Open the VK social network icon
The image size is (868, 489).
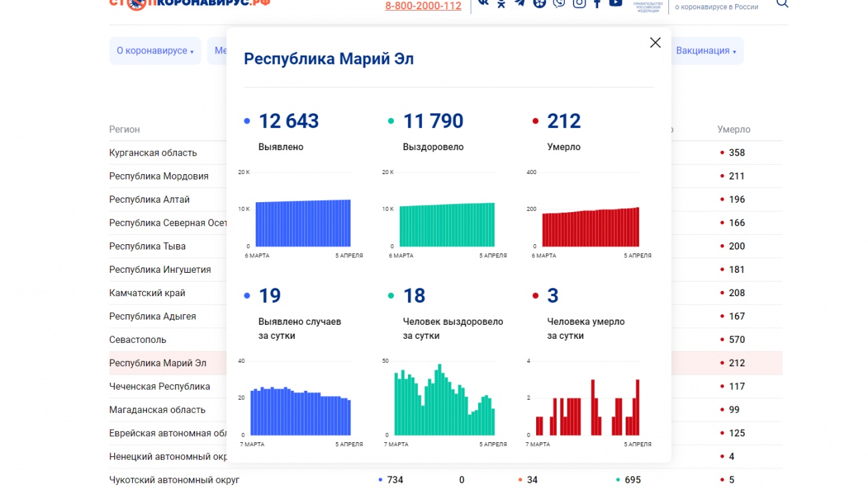[483, 3]
